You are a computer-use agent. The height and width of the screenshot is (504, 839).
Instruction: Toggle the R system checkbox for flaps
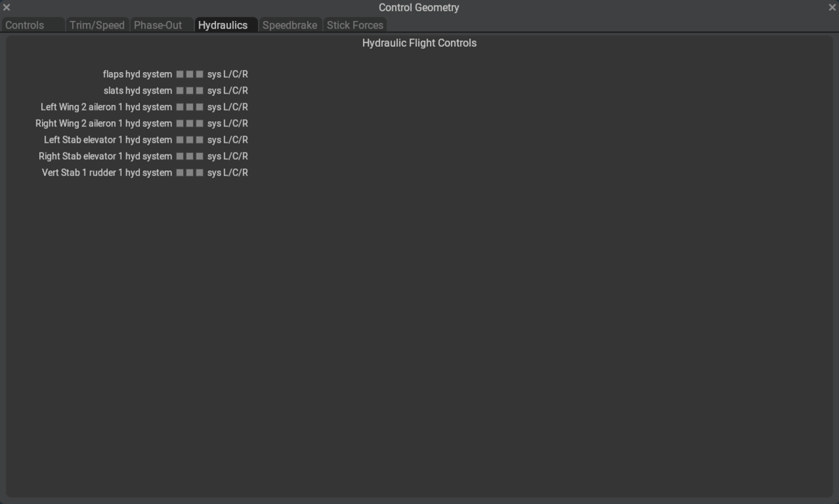[x=199, y=74]
